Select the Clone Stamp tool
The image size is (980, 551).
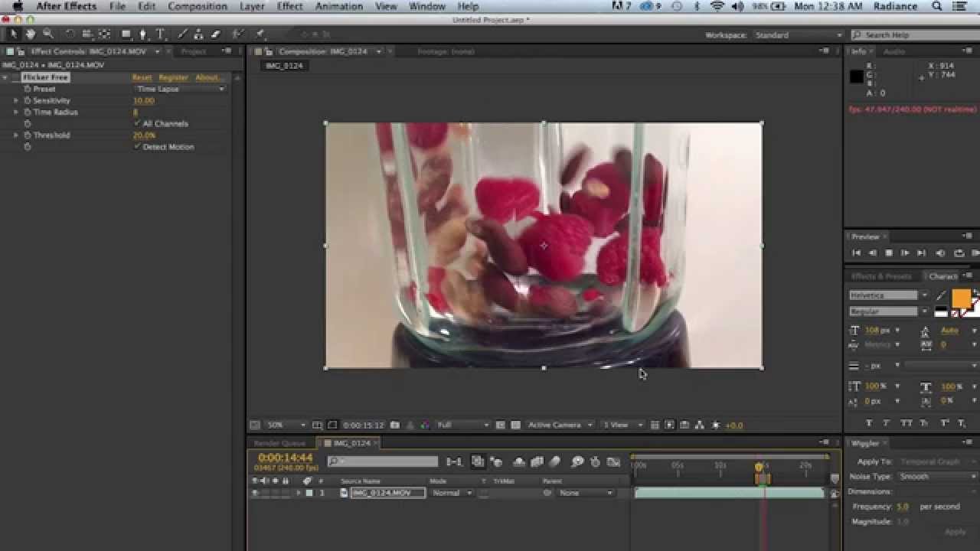(x=199, y=34)
